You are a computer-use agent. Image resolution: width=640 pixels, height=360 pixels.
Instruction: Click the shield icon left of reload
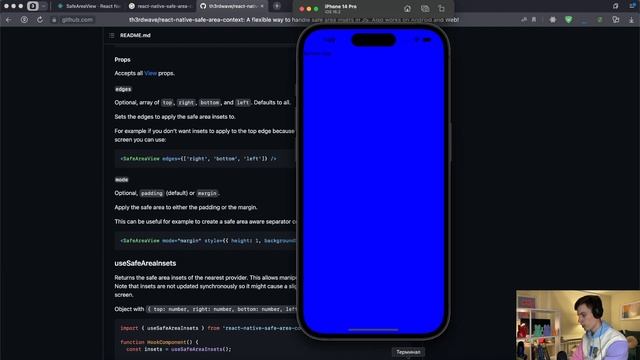tap(24, 20)
